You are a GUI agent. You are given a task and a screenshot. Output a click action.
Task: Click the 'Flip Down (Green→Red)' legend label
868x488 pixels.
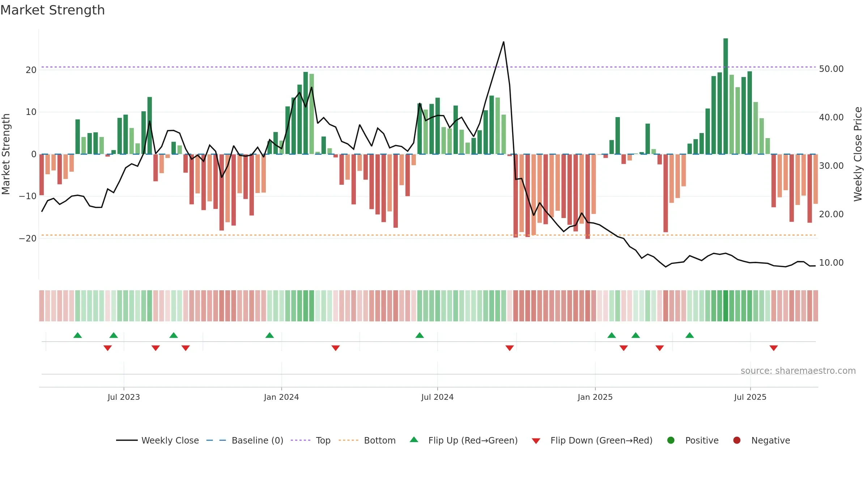coord(601,441)
